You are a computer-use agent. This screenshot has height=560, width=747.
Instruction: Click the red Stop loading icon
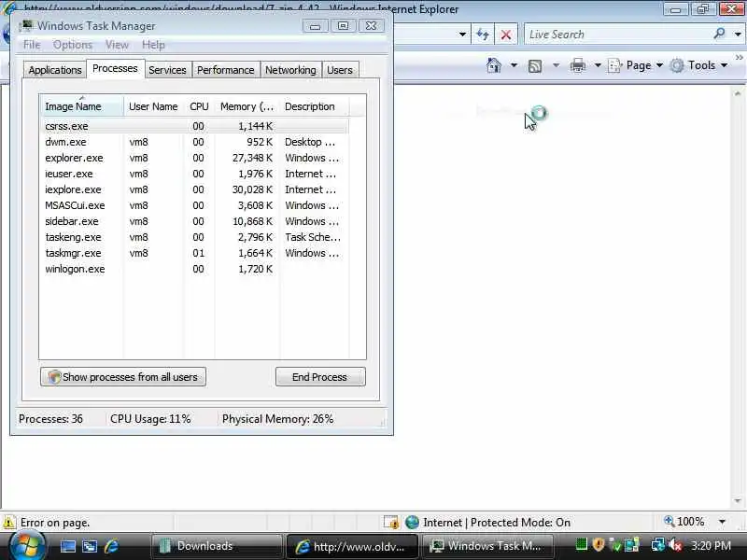click(x=506, y=35)
